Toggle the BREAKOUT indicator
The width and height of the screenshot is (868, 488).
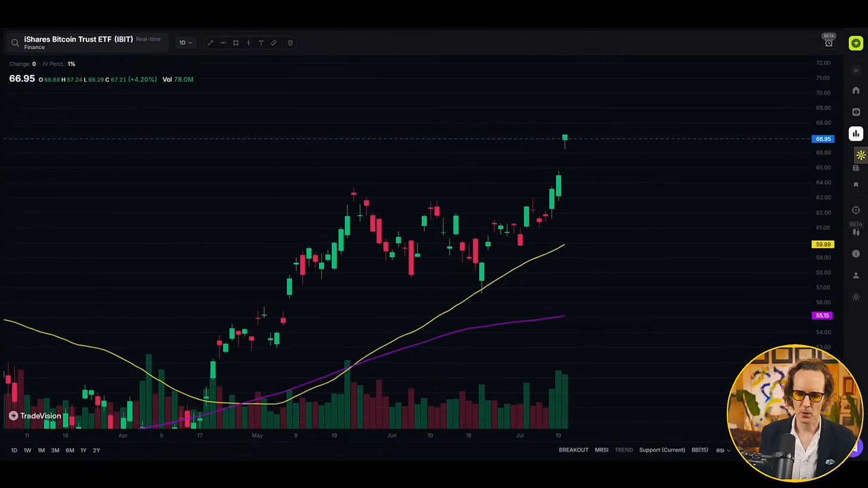coord(573,450)
